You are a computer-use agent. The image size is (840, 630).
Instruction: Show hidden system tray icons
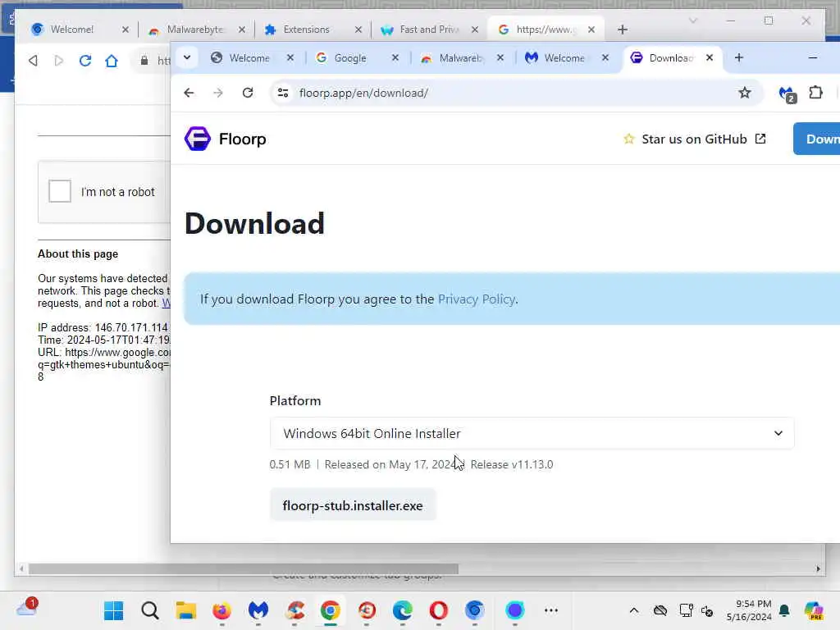[634, 610]
